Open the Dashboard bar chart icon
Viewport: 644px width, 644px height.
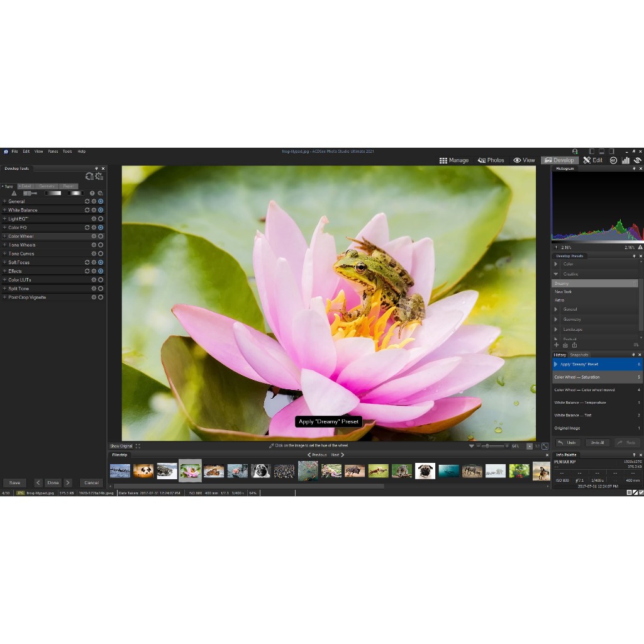[x=625, y=160]
